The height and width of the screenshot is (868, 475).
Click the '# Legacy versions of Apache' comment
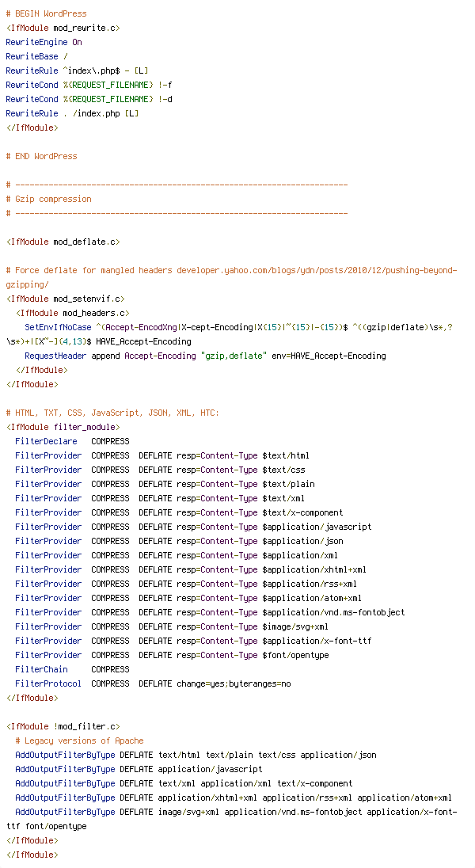click(80, 740)
